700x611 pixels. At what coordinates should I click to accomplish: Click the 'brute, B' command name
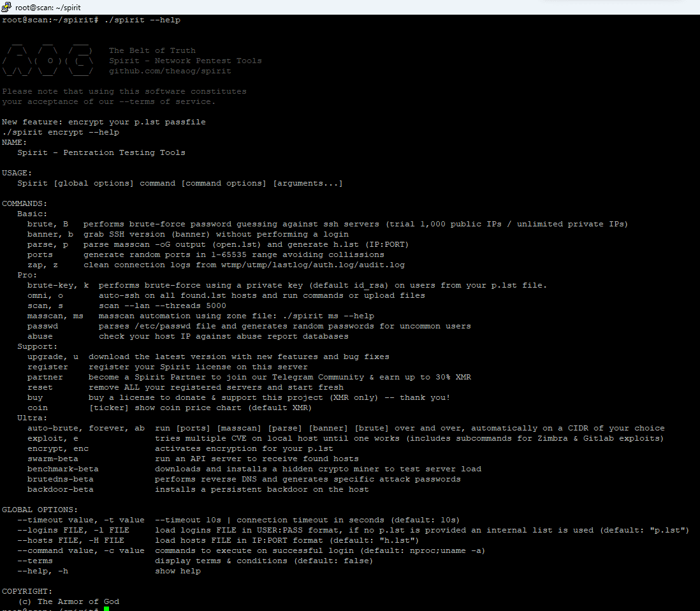(48, 225)
